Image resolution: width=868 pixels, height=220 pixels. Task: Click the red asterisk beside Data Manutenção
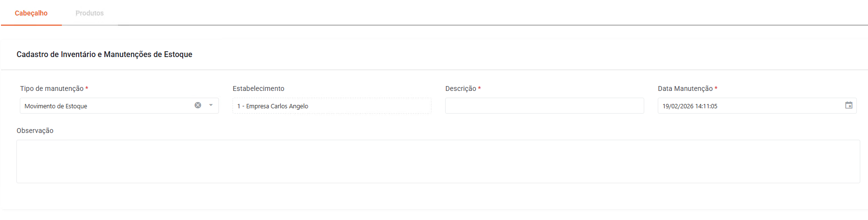716,88
